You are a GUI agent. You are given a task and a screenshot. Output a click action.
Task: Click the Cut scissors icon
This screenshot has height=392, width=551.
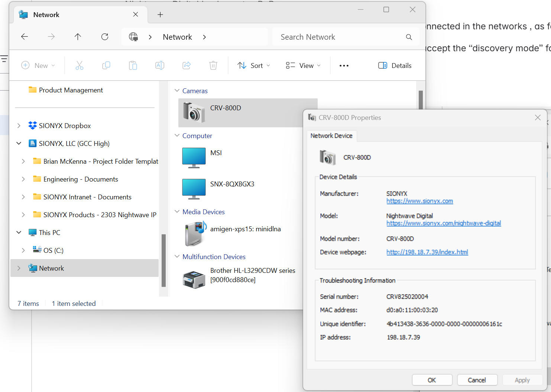(x=80, y=66)
